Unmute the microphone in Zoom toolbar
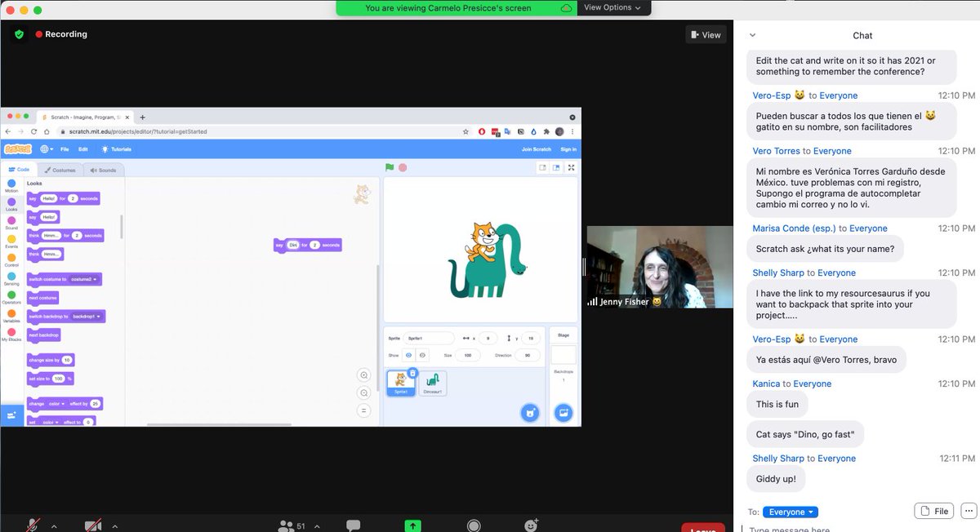The height and width of the screenshot is (532, 980). [33, 525]
